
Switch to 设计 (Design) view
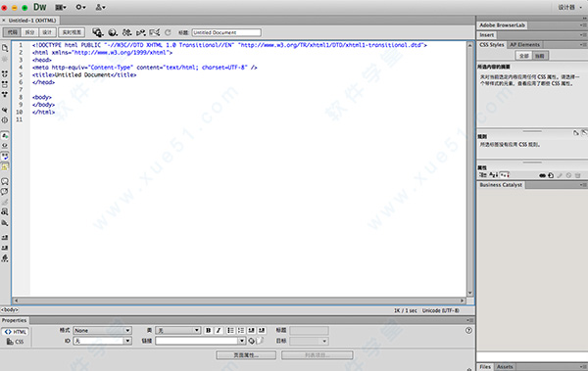click(47, 32)
